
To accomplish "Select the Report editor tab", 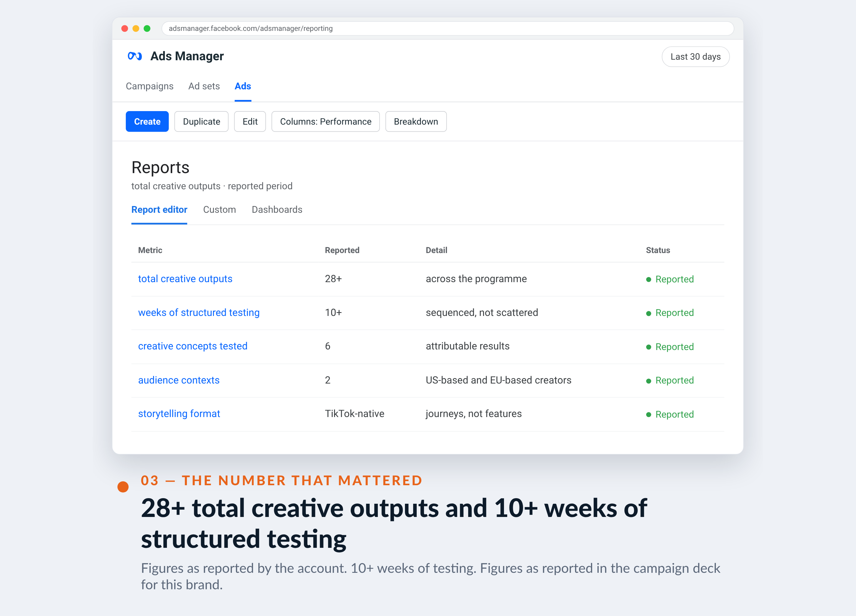I will (x=159, y=210).
